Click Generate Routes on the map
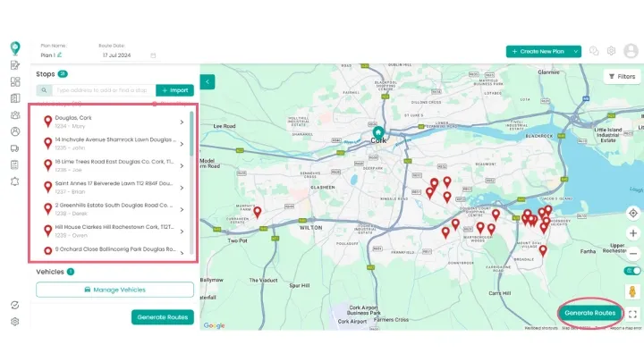 [590, 313]
